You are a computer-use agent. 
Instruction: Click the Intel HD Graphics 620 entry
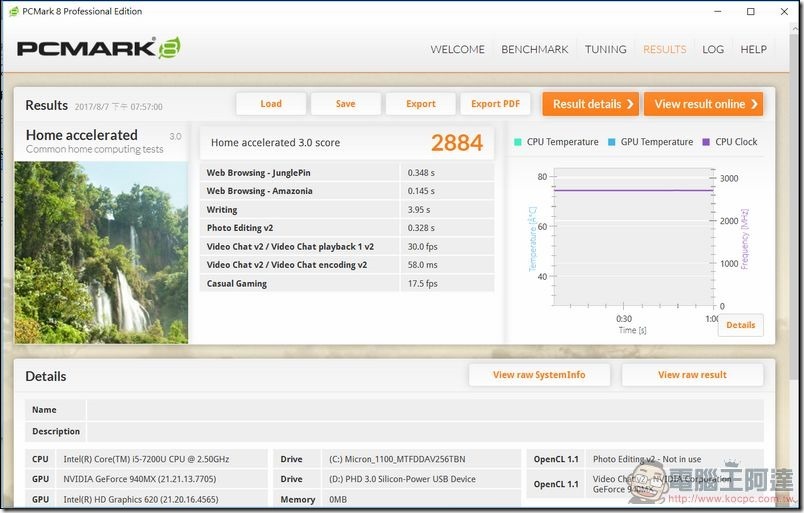pyautogui.click(x=140, y=499)
